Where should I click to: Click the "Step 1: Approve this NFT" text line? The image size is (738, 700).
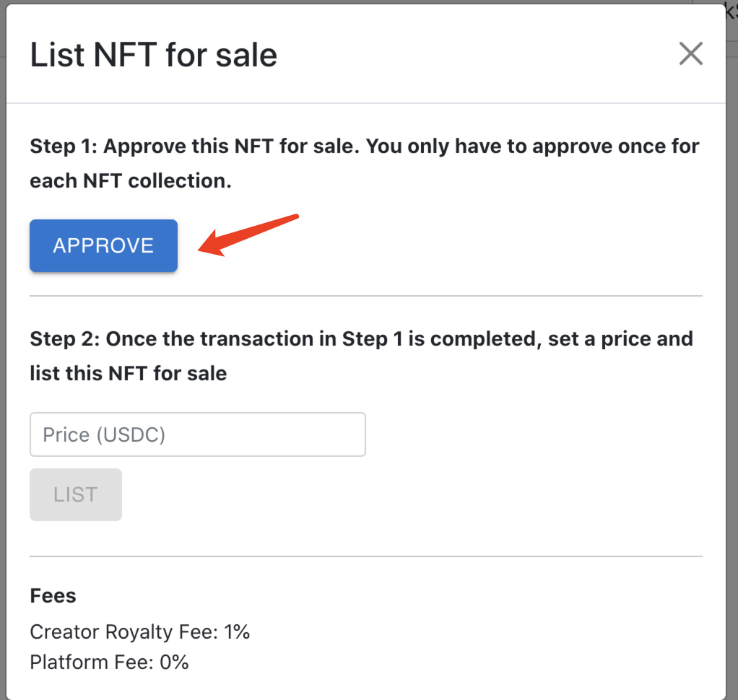pos(364,146)
